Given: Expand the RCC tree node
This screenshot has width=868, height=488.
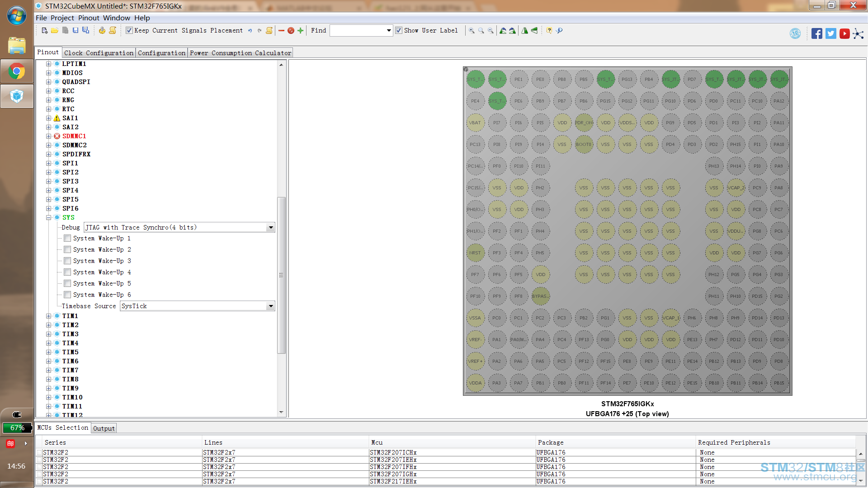Looking at the screenshot, I should 48,91.
